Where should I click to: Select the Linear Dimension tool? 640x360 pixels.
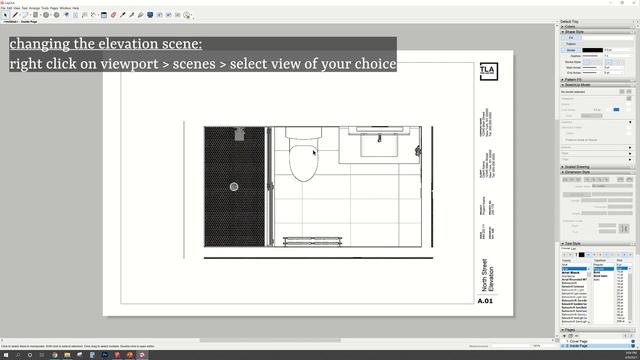[94, 15]
